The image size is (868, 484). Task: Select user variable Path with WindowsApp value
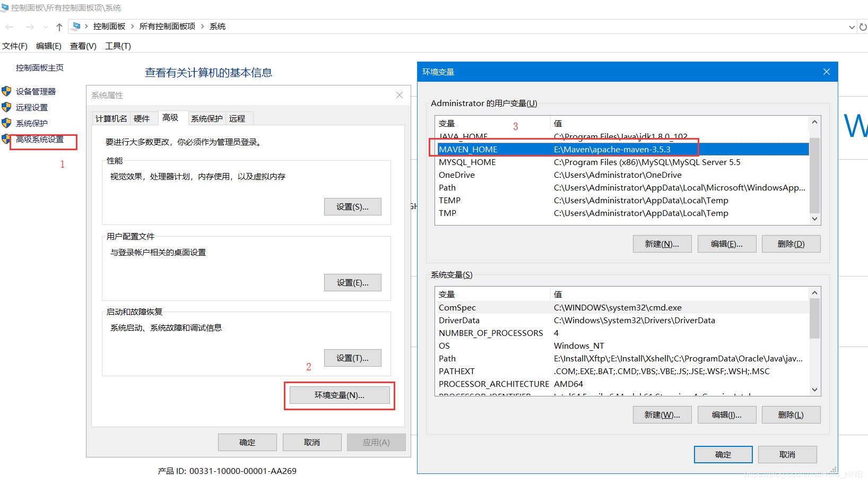coord(623,188)
